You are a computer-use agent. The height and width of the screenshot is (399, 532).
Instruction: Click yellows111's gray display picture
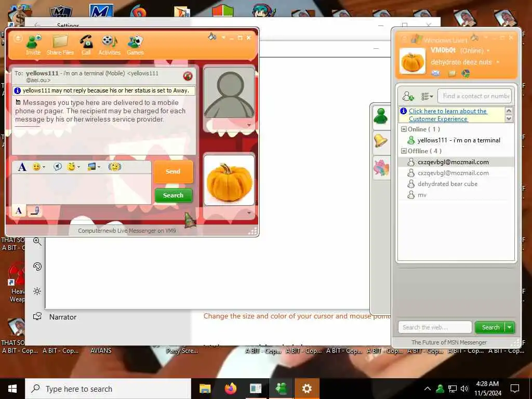click(x=229, y=92)
